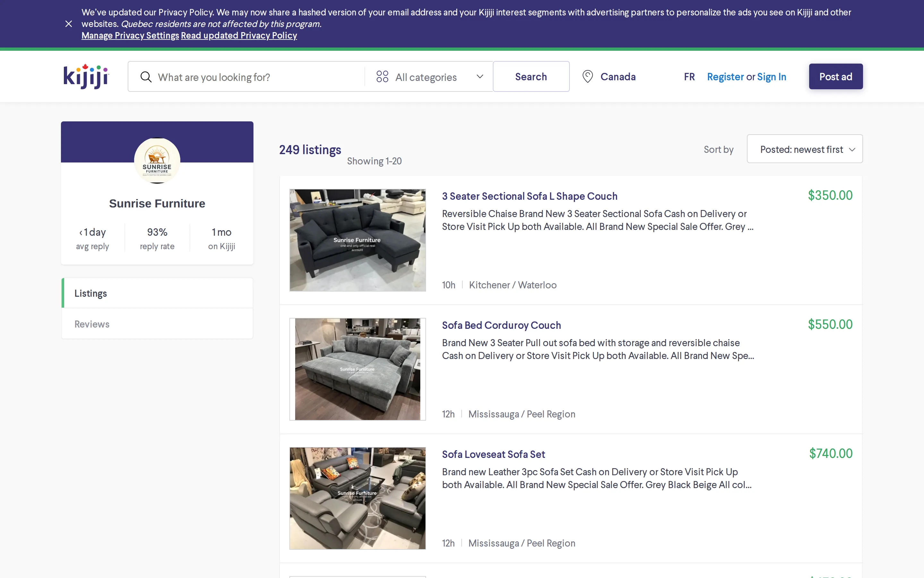Click the 'Brand New 3 Seater Pull out' description
This screenshot has height=578, width=924.
[x=598, y=349]
